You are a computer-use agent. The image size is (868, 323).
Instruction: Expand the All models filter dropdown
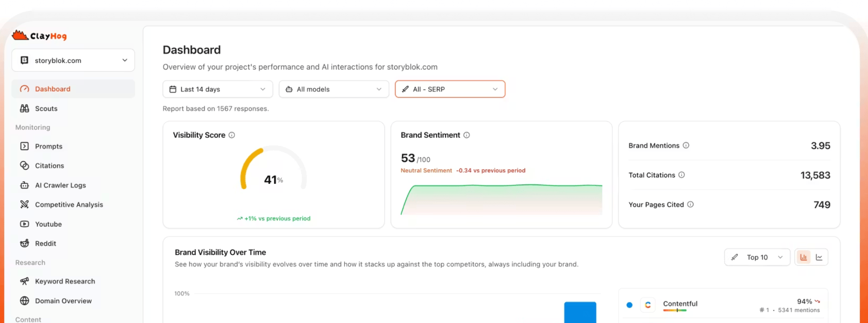coord(334,89)
